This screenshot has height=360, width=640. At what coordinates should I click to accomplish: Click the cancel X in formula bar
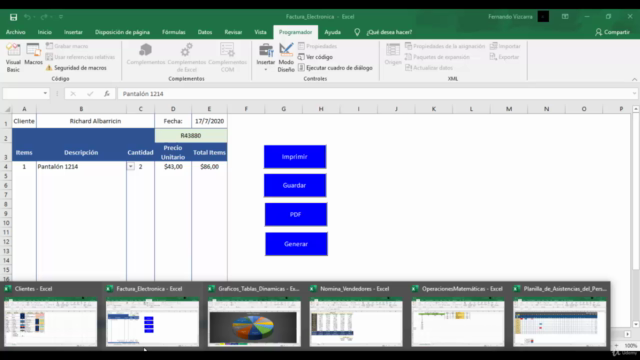pyautogui.click(x=73, y=93)
